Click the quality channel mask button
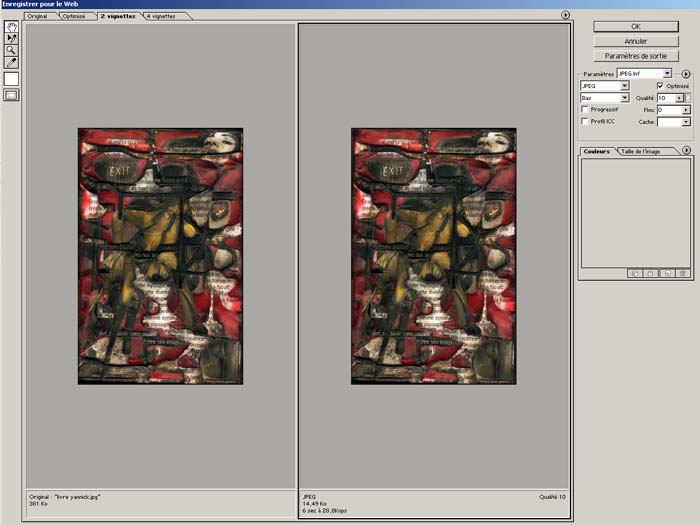This screenshot has width=700, height=525. [688, 98]
